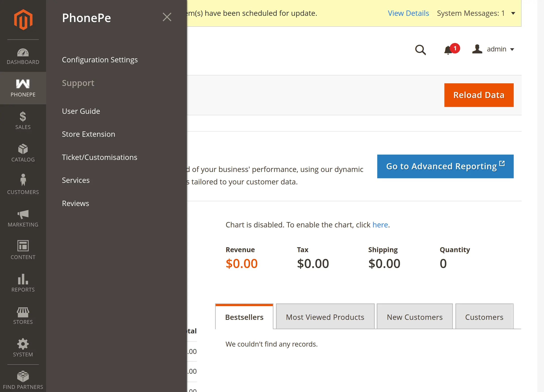544x392 pixels.
Task: Click the search magnifier icon
Action: pos(421,50)
